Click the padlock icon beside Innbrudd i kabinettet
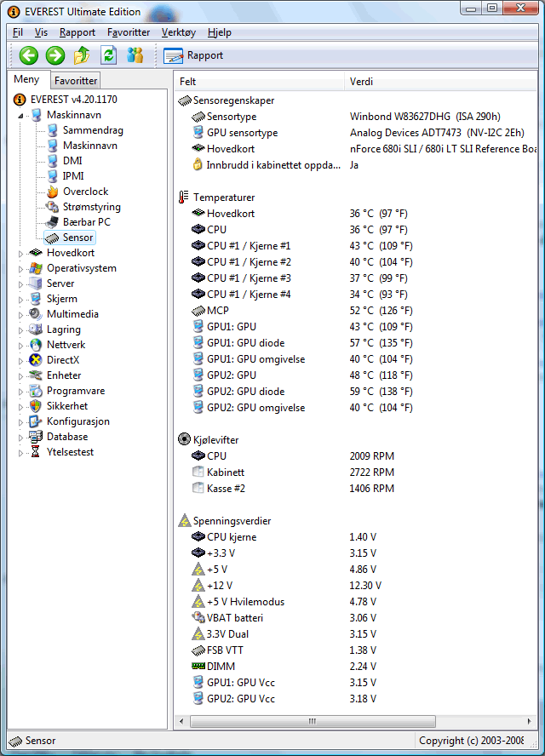545x756 pixels. click(198, 165)
